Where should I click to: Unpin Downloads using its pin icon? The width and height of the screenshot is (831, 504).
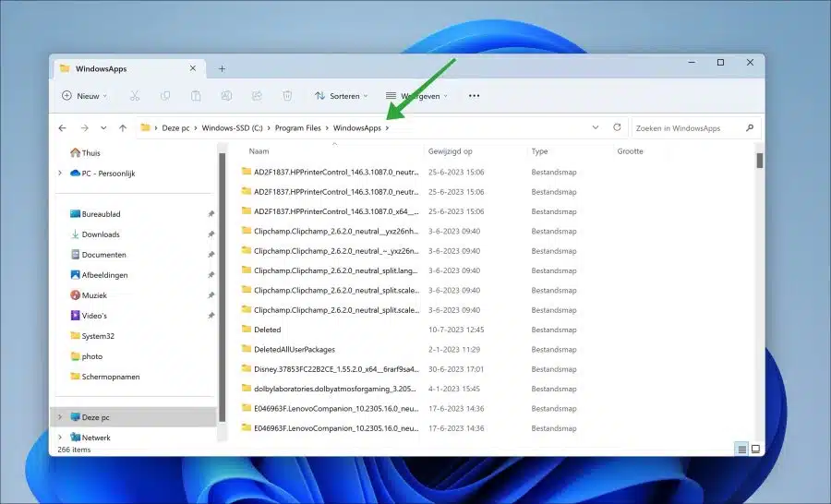pyautogui.click(x=211, y=234)
